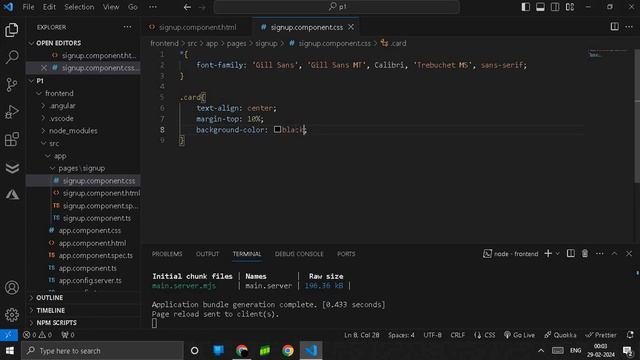Open the Accounts menu icon
The height and width of the screenshot is (360, 640).
[12, 288]
